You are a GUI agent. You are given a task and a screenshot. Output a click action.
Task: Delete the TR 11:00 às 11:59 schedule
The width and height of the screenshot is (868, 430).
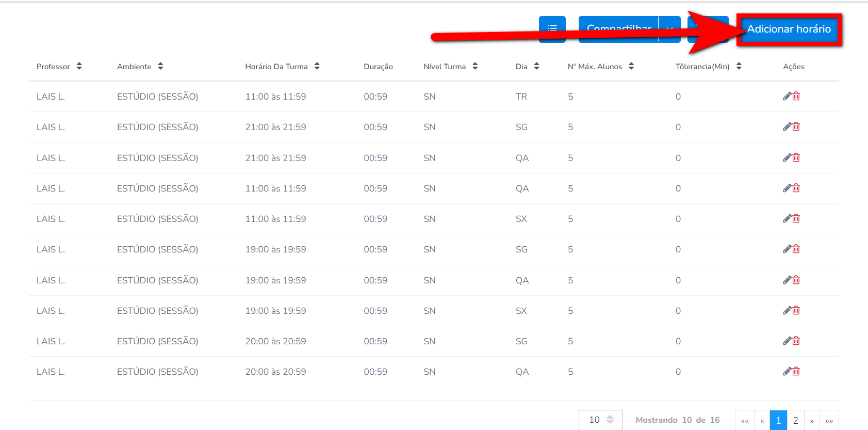click(796, 97)
